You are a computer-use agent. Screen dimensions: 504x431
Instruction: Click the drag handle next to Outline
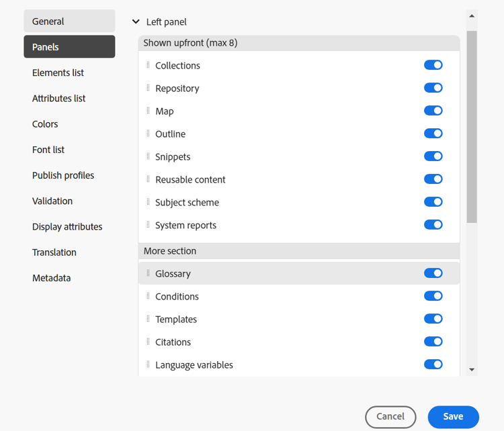point(149,134)
